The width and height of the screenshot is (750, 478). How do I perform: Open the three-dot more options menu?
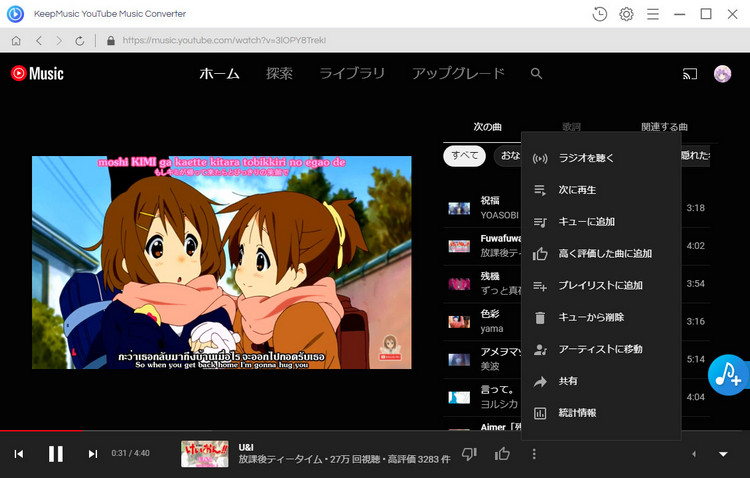[534, 454]
